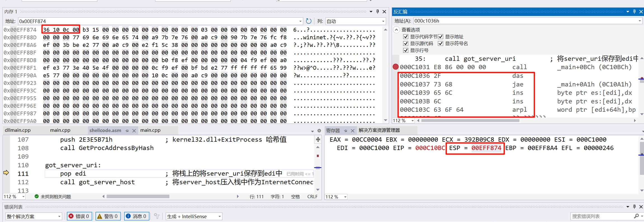Click the memory window refresh icon
This screenshot has height=222, width=644.
(x=309, y=21)
